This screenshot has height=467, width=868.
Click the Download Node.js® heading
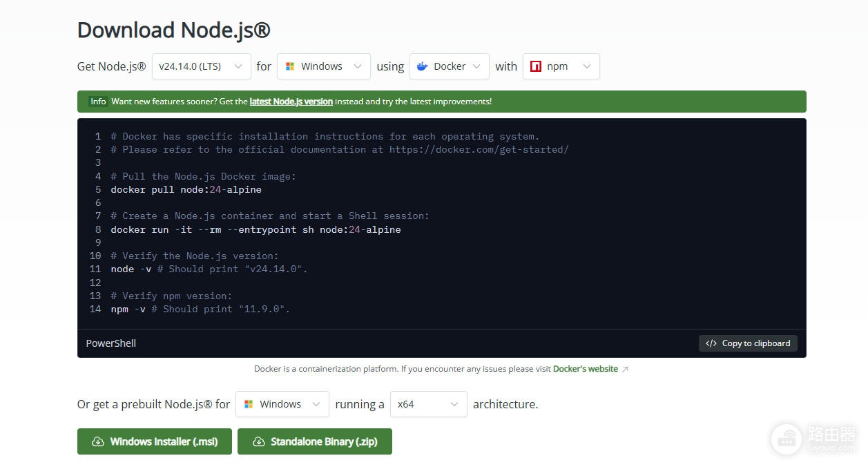pos(173,30)
